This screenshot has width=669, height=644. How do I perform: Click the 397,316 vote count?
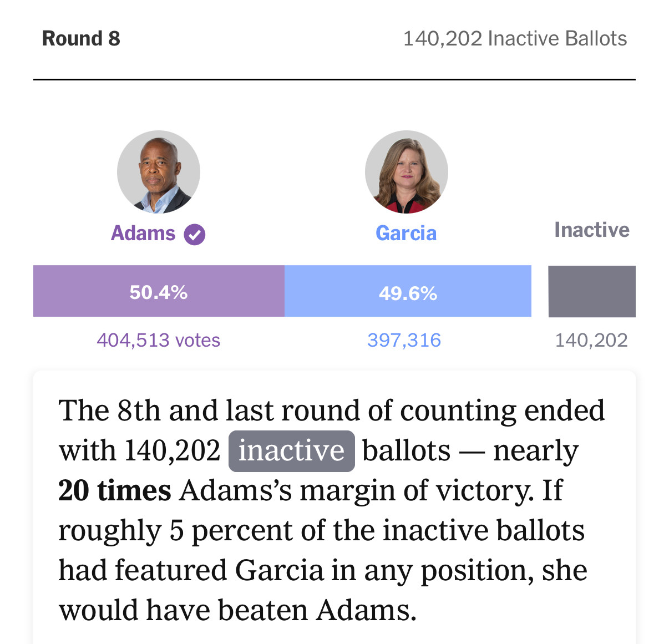pyautogui.click(x=404, y=340)
